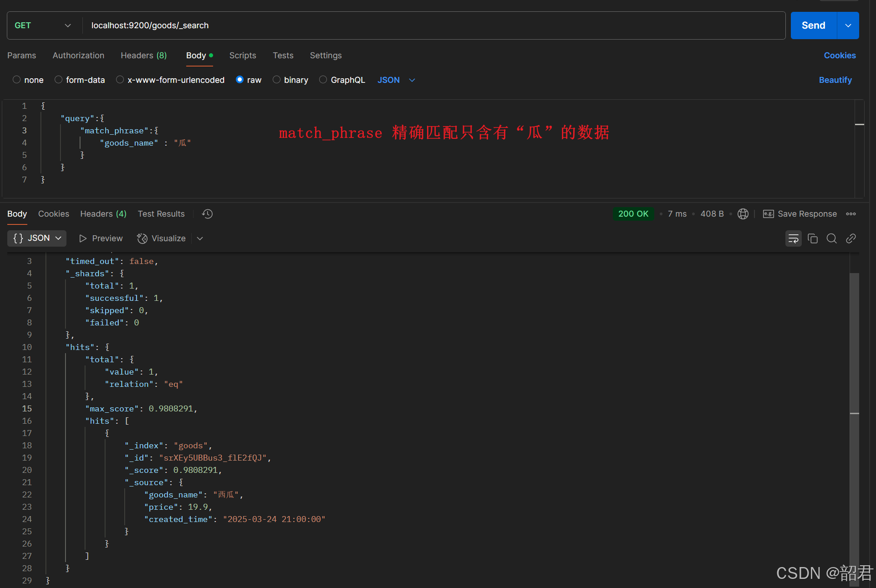Click the globe network info icon

point(743,214)
